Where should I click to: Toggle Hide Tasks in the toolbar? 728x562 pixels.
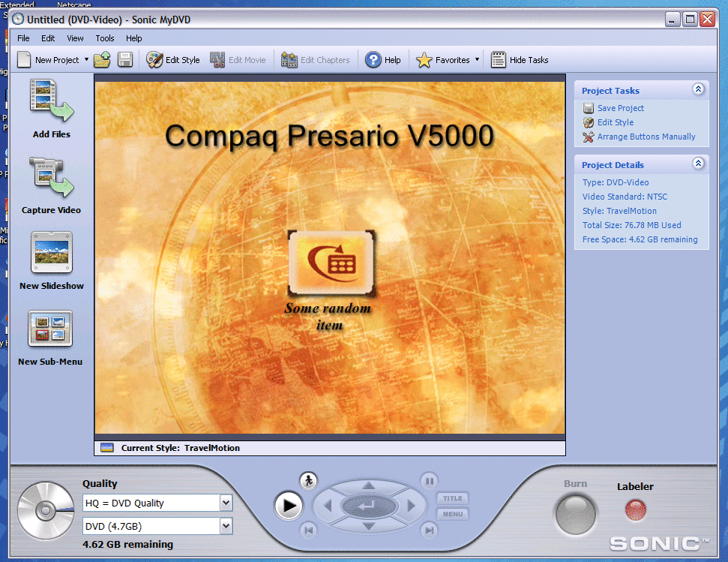(519, 59)
